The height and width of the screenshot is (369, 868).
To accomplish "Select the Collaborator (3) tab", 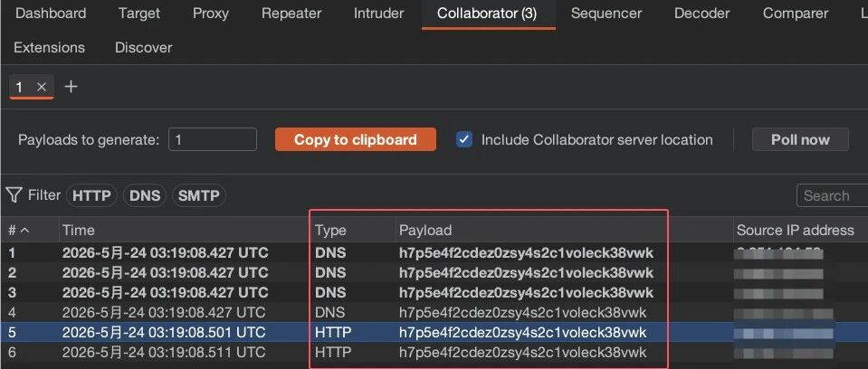I will tap(487, 14).
